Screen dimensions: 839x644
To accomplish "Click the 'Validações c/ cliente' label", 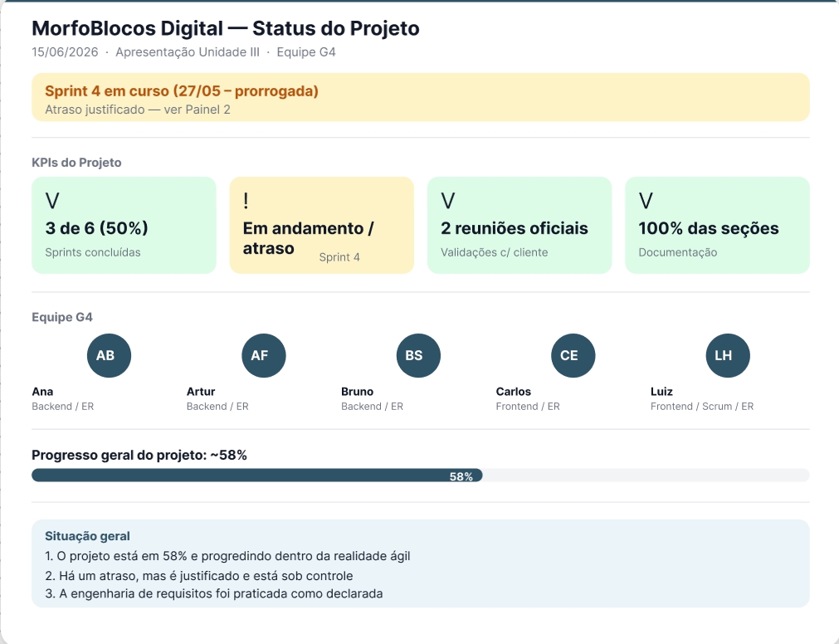I will (x=495, y=252).
